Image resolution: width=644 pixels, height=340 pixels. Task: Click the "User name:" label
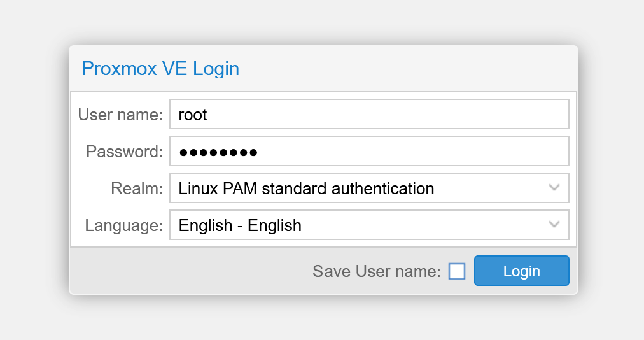(x=120, y=115)
